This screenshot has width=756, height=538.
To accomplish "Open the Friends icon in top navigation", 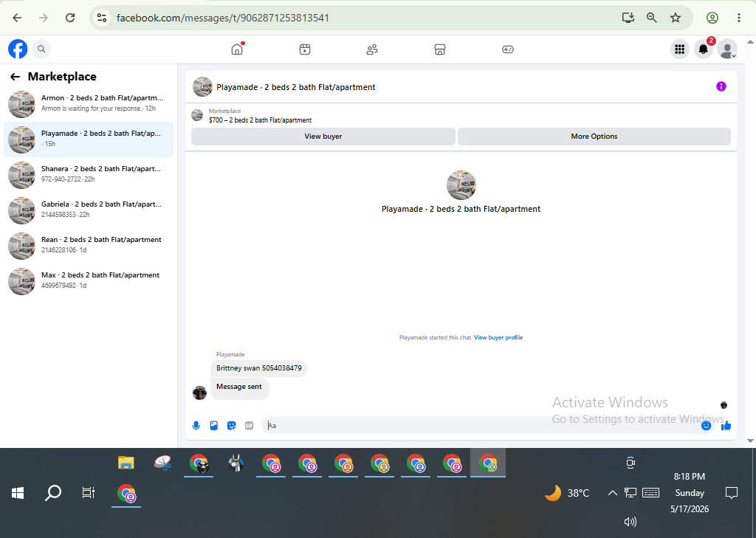I will 372,49.
